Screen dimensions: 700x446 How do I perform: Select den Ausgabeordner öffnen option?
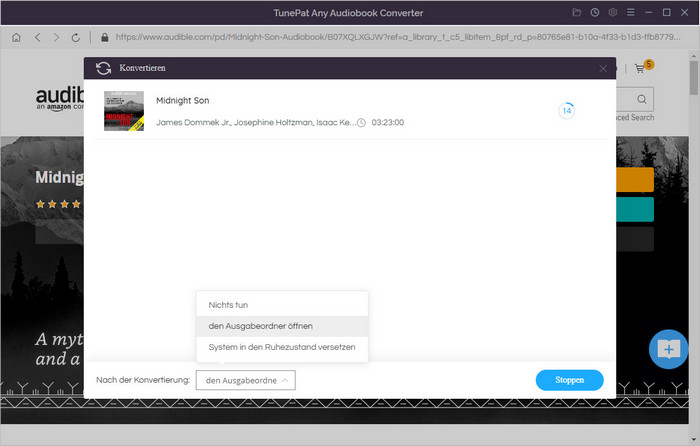pos(282,326)
